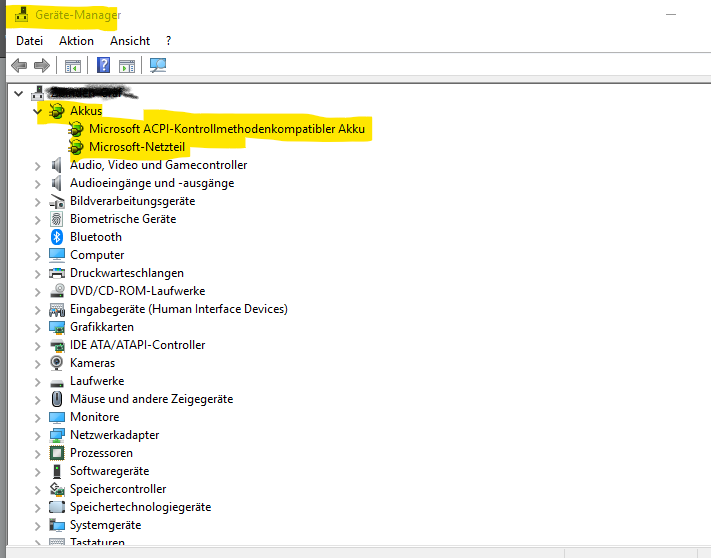Viewport: 711px width, 558px height.
Task: Click the Grafikkarten display adapter icon
Action: pos(57,327)
